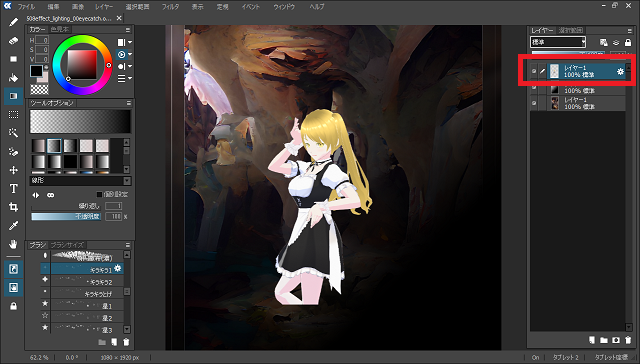Click the brush panel folder icon
Image resolution: width=640 pixels, height=364 pixels.
click(102, 342)
